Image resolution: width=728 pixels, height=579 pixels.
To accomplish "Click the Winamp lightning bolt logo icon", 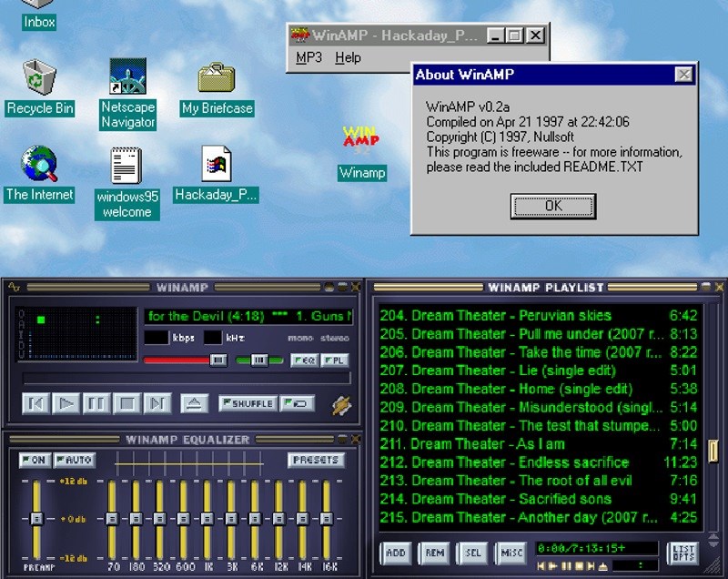I will [x=342, y=405].
